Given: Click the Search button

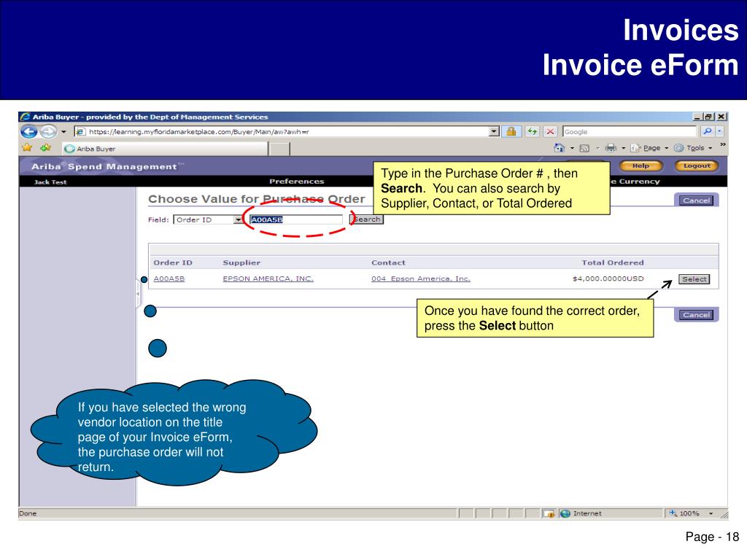Looking at the screenshot, I should [x=366, y=219].
